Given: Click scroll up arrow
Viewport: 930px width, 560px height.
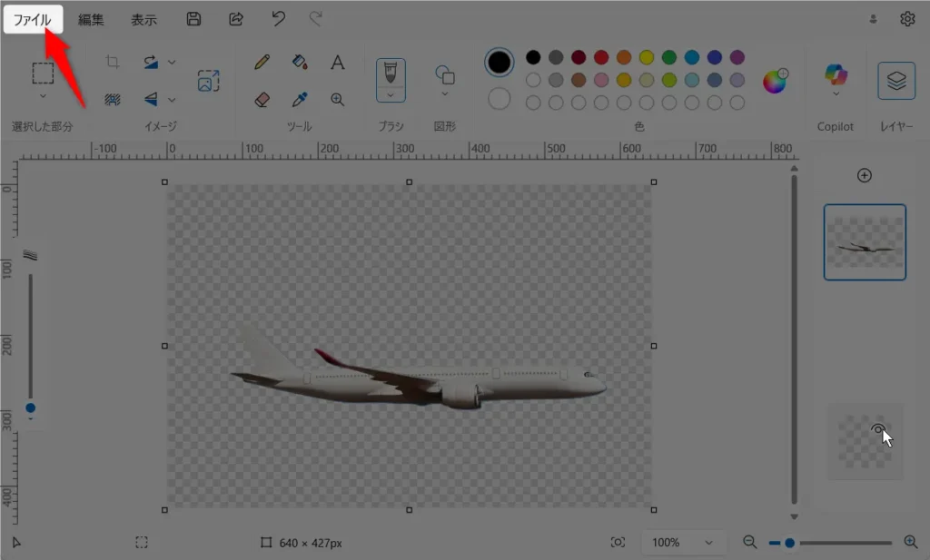Looking at the screenshot, I should click(x=794, y=168).
